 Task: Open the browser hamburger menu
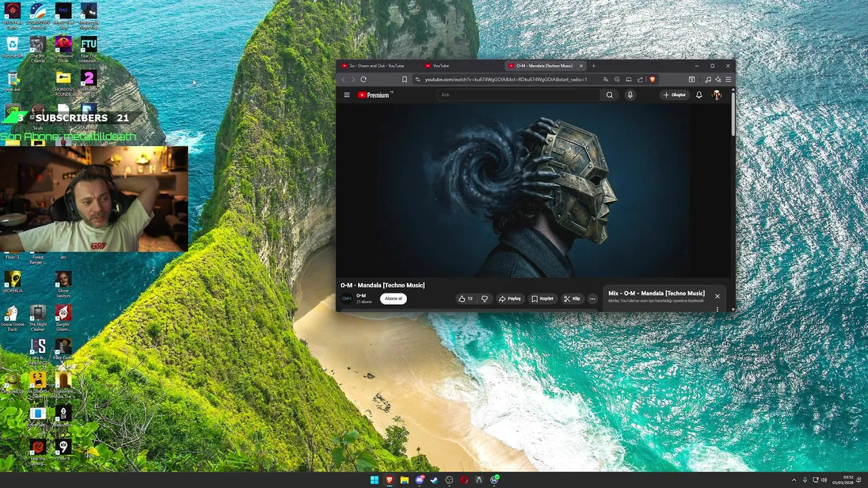pyautogui.click(x=728, y=79)
